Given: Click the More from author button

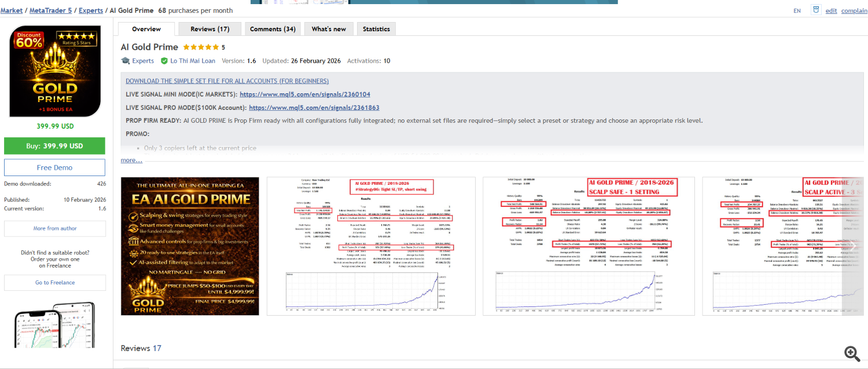Looking at the screenshot, I should 55,228.
